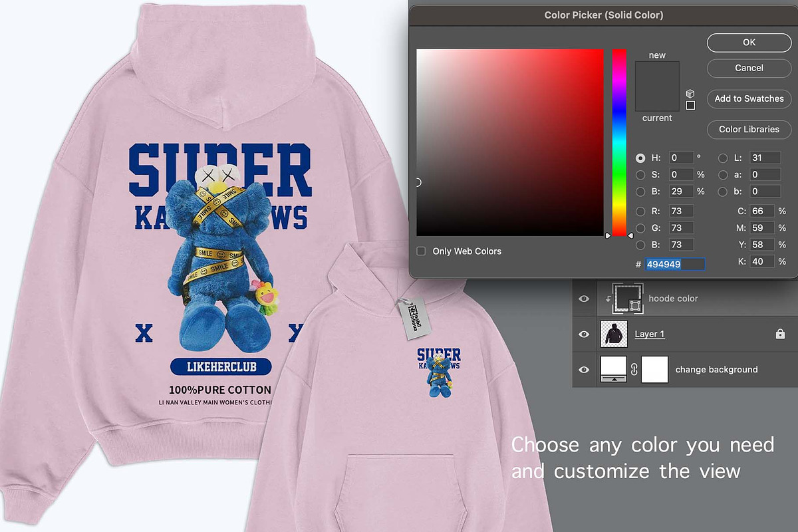Add the color to Swatches

(x=749, y=98)
